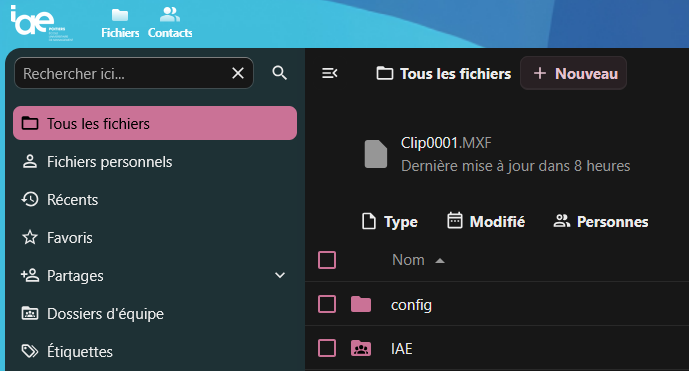This screenshot has height=371, width=689.
Task: Open Dossiers d'équipe in sidebar
Action: [155, 313]
